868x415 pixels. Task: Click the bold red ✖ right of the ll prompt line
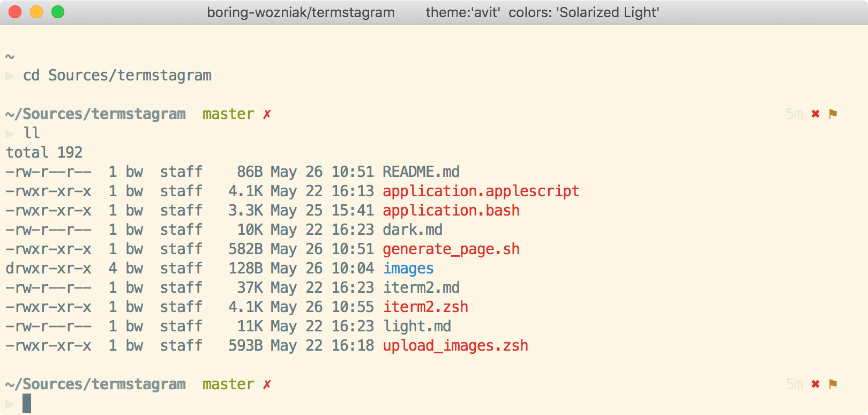pos(815,114)
